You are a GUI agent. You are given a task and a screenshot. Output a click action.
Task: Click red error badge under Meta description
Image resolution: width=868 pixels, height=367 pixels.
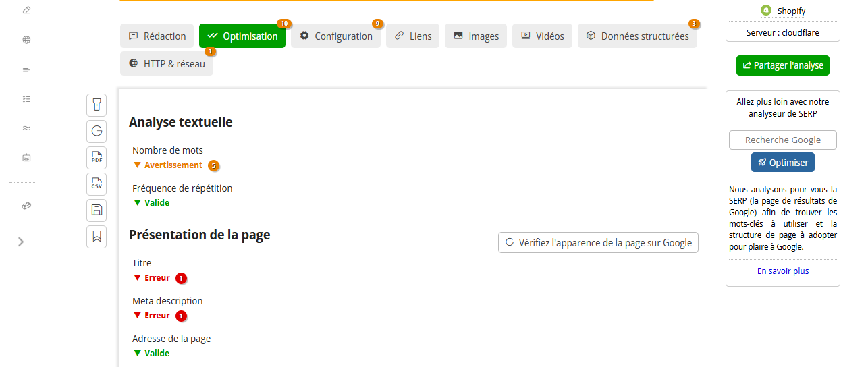[182, 316]
